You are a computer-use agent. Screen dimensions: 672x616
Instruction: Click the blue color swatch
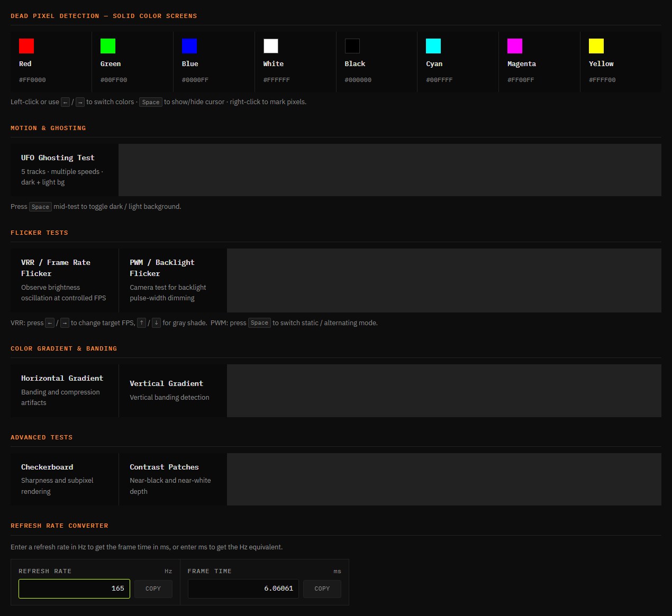pos(189,46)
